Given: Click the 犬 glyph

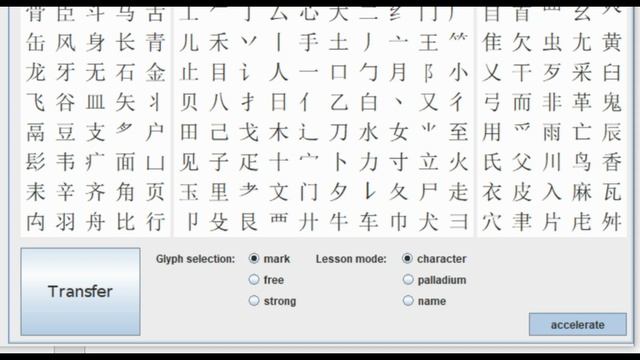Looking at the screenshot, I should click(429, 222).
